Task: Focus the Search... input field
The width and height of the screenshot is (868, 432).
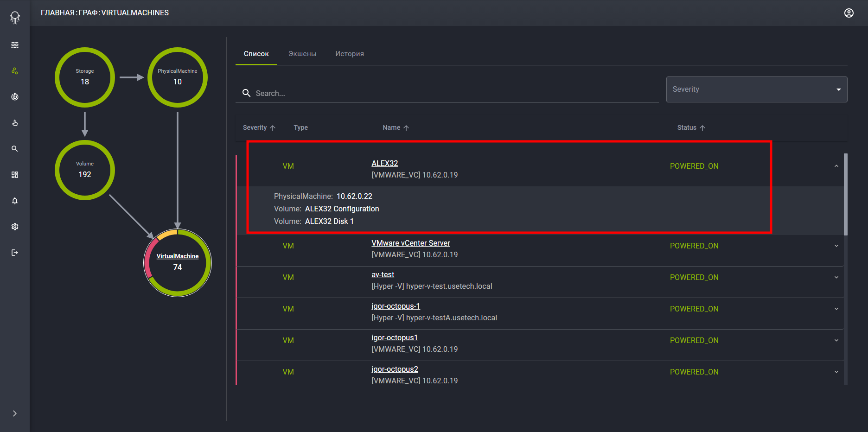Action: [x=447, y=93]
